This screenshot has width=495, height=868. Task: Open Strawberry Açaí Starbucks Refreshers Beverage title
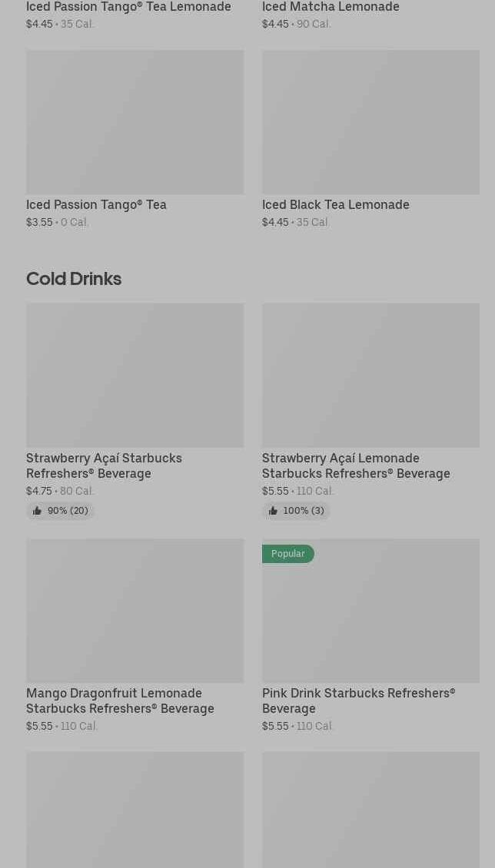click(104, 465)
